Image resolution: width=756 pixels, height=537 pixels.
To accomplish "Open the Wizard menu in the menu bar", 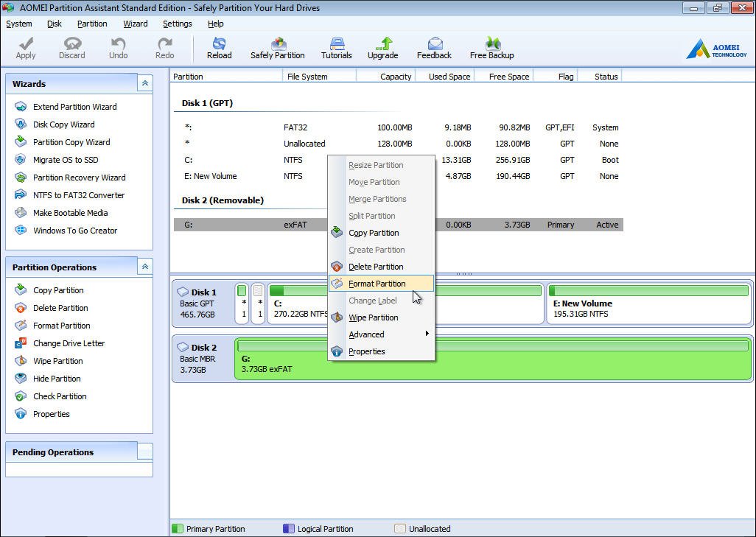I will coord(135,24).
